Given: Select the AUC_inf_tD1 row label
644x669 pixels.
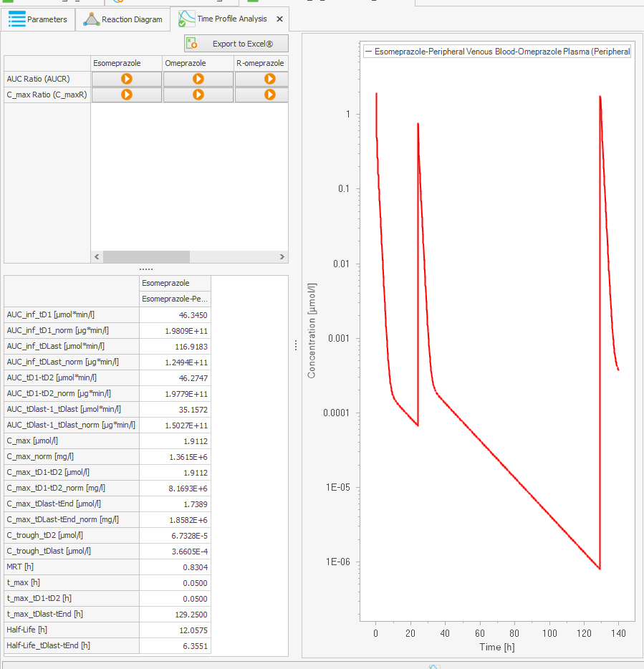Looking at the screenshot, I should [x=71, y=315].
